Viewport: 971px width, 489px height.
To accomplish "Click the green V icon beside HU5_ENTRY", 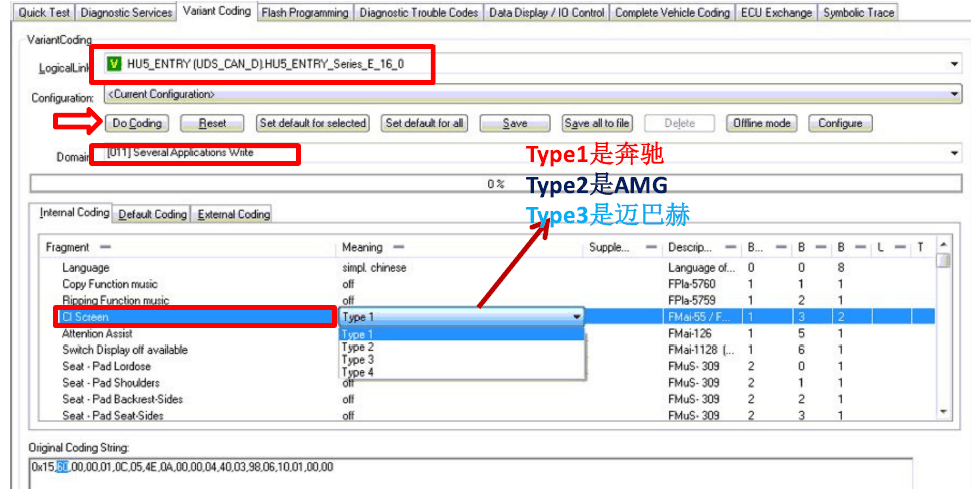I will [x=114, y=65].
